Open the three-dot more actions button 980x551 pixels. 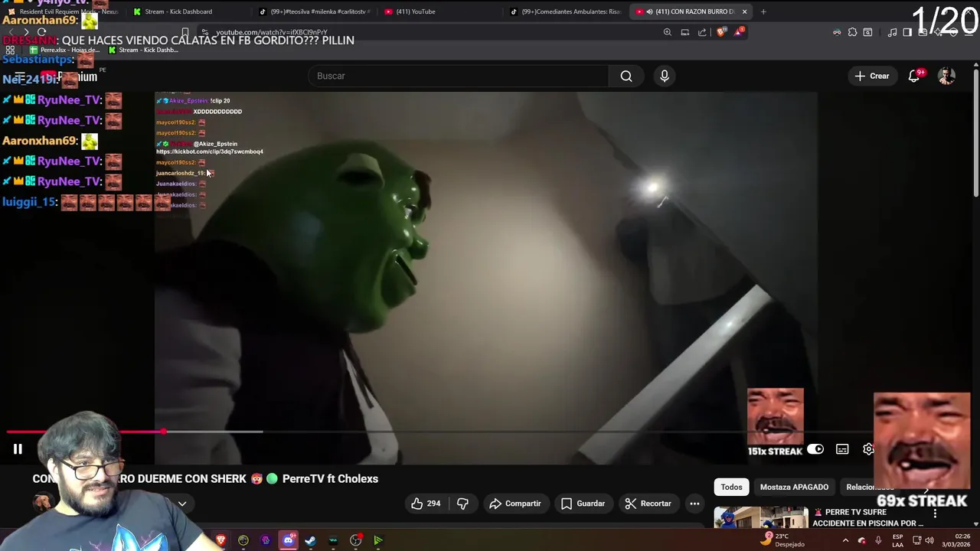click(694, 504)
